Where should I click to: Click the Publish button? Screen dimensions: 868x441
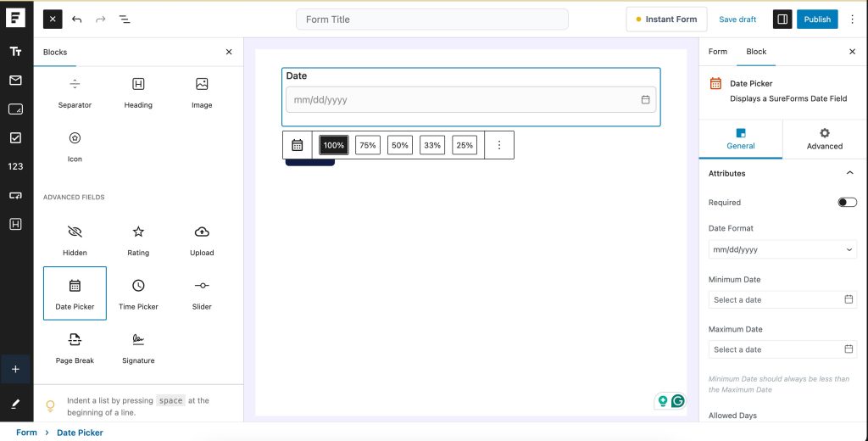(x=817, y=19)
